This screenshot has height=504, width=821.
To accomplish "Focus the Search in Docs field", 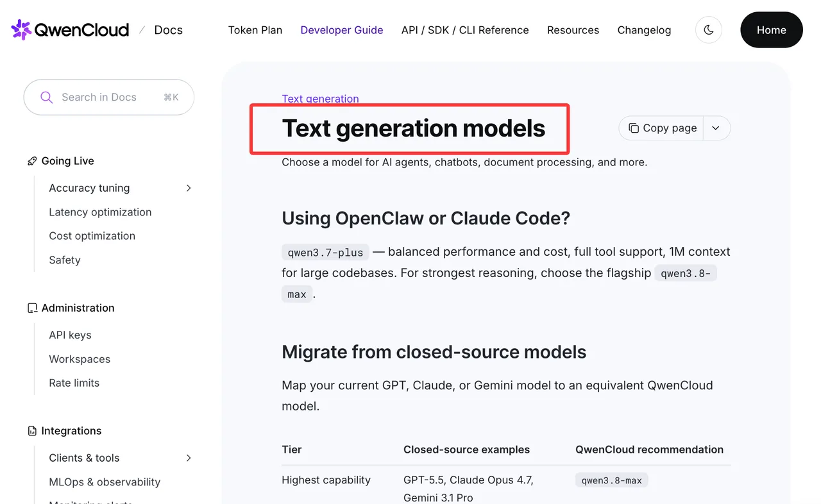I will click(109, 97).
